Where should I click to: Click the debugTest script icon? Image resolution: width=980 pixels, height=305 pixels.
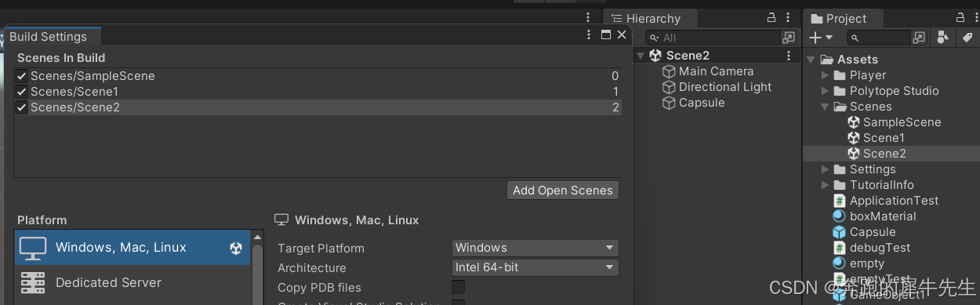tap(840, 248)
